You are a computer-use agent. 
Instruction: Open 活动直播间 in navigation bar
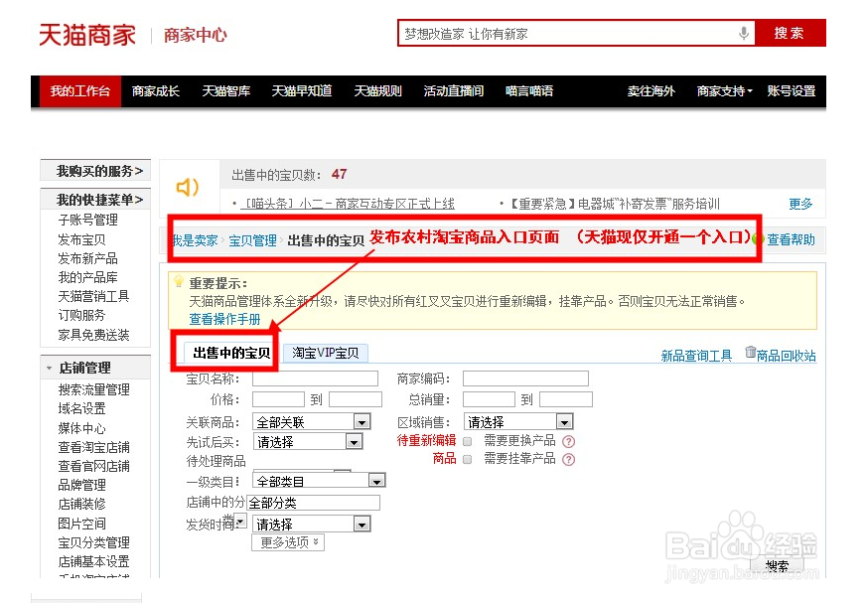click(x=454, y=91)
